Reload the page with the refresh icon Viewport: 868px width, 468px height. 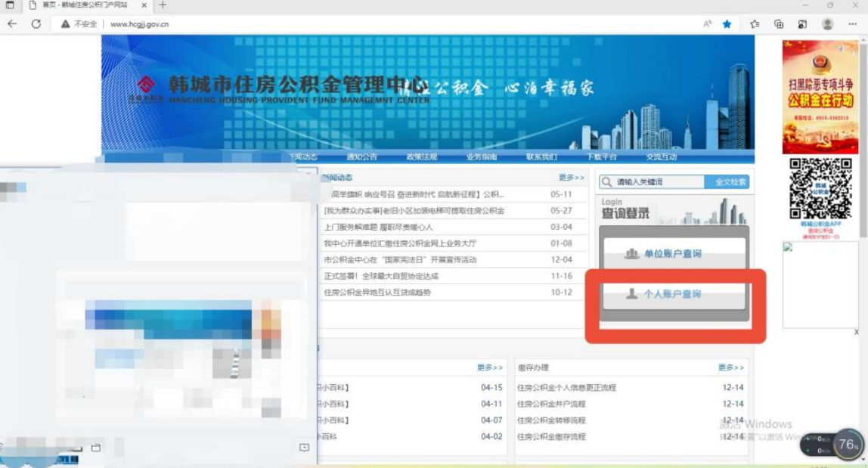pyautogui.click(x=36, y=23)
